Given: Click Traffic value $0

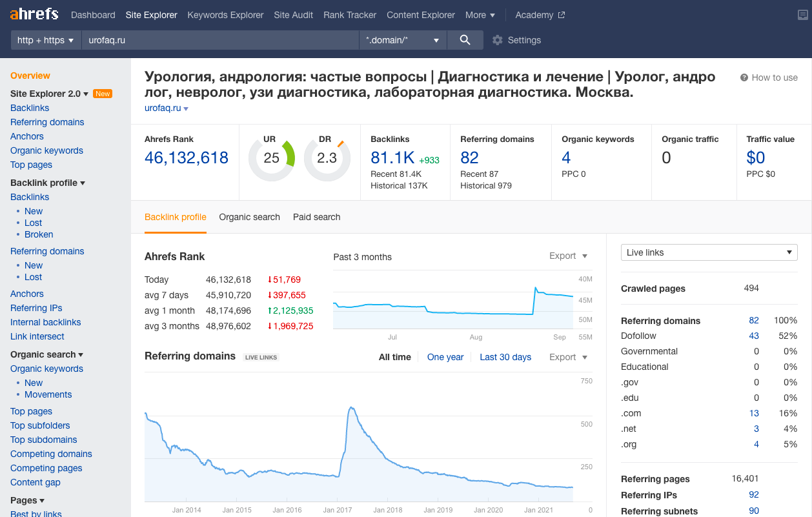Looking at the screenshot, I should pos(756,157).
